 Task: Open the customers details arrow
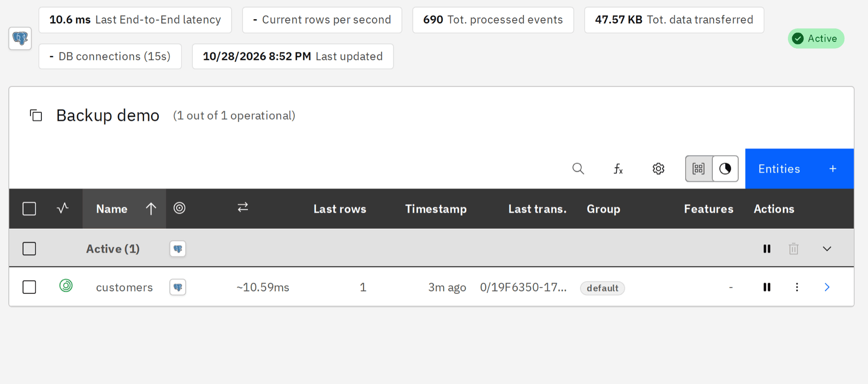click(827, 288)
